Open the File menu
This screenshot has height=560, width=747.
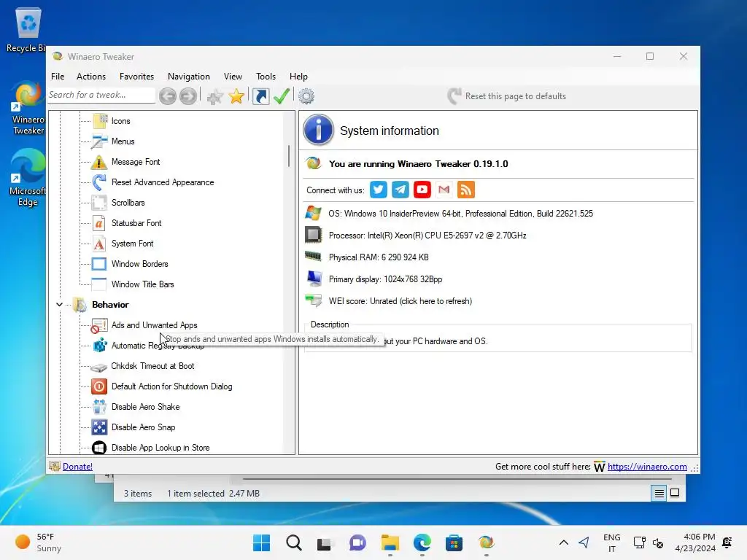[x=58, y=76]
